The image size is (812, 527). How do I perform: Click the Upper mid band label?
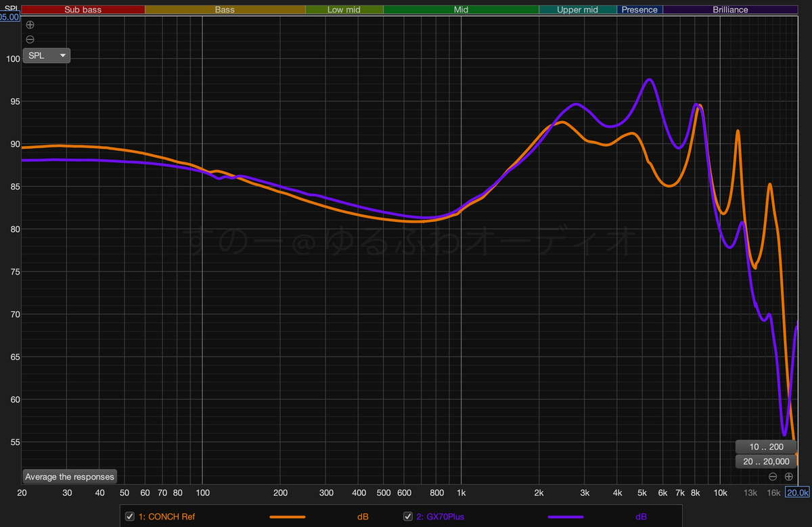(x=578, y=9)
